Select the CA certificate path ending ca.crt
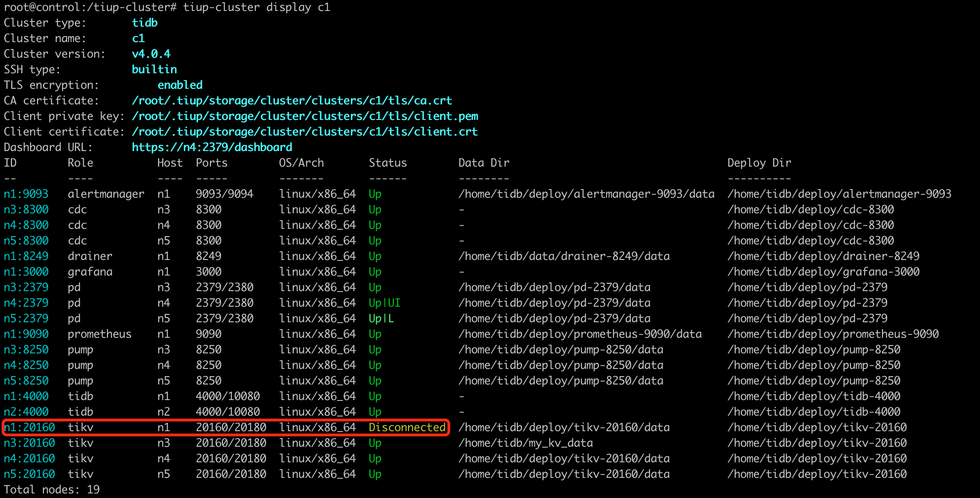Image resolution: width=980 pixels, height=498 pixels. pyautogui.click(x=292, y=101)
